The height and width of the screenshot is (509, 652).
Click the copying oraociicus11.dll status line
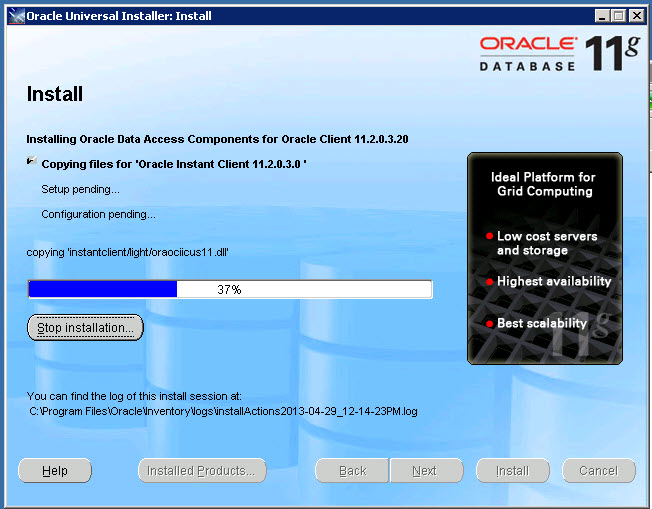coord(127,252)
